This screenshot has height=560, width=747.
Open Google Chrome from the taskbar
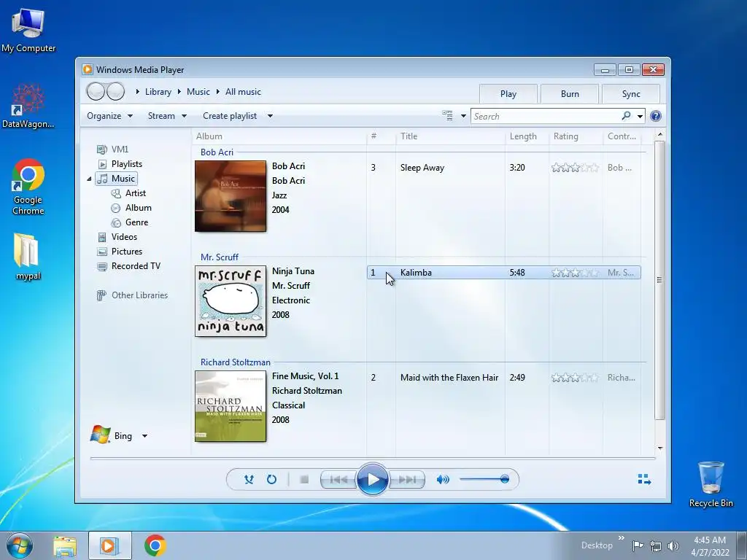[x=155, y=545]
